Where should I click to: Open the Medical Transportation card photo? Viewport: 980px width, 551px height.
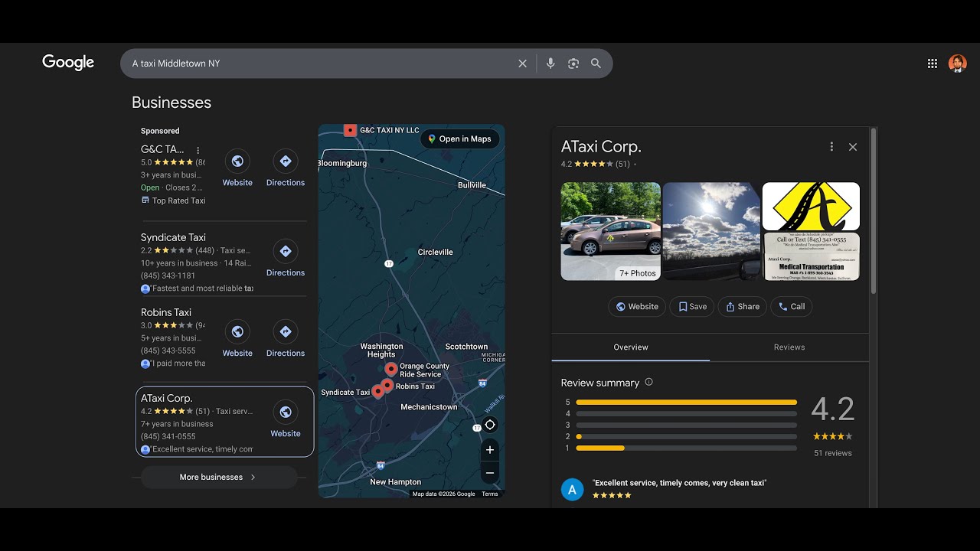pyautogui.click(x=811, y=256)
